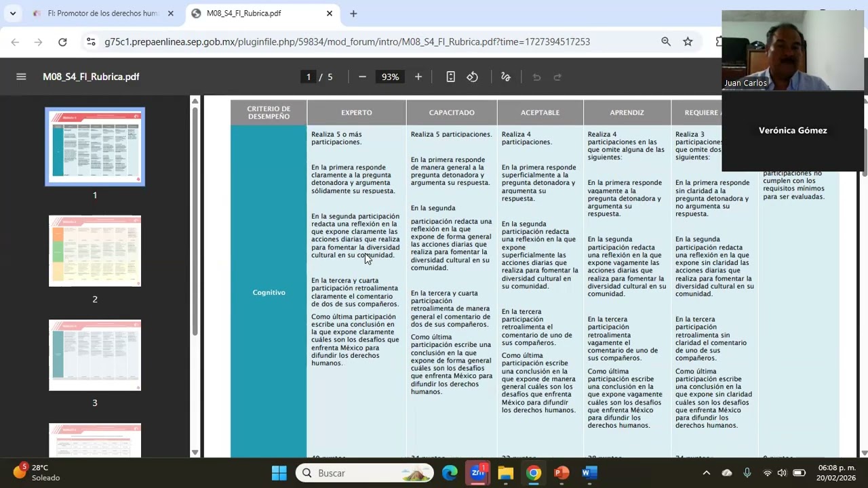
Task: Open clock showing 06:08 p. m.
Action: tap(837, 473)
